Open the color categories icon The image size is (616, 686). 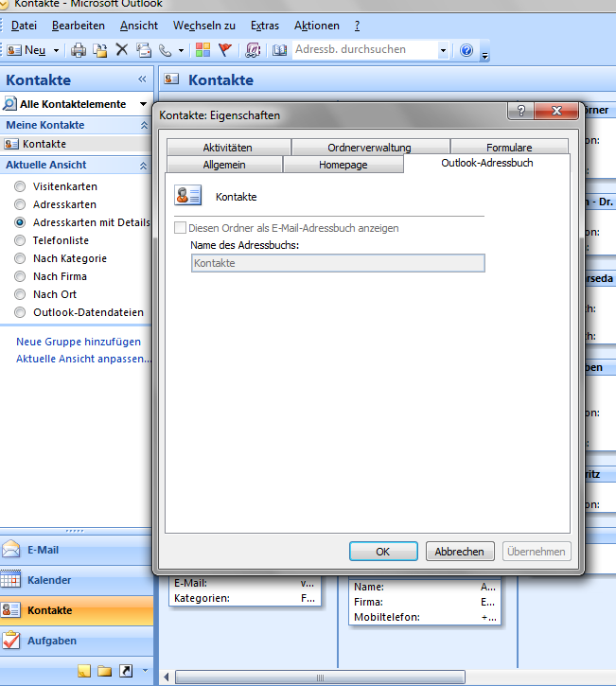click(x=202, y=50)
